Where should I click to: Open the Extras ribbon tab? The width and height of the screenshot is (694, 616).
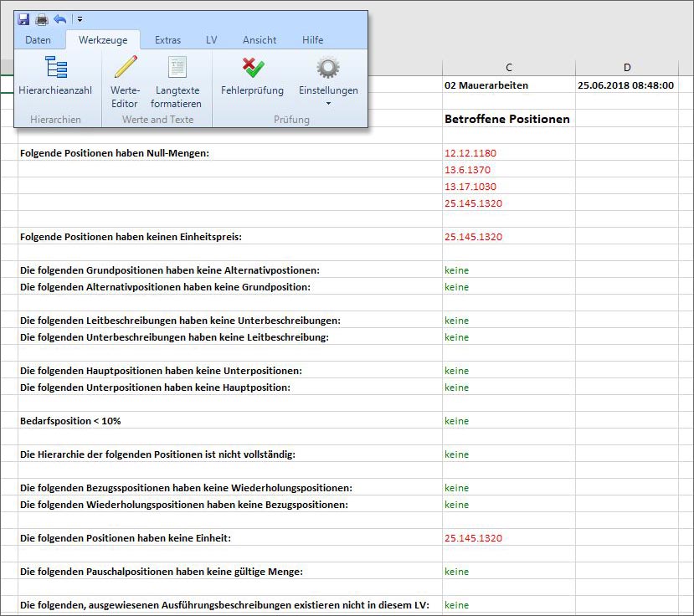[167, 40]
